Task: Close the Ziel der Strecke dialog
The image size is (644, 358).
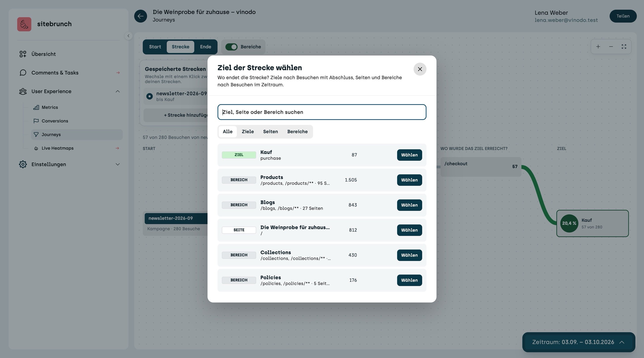Action: click(420, 69)
